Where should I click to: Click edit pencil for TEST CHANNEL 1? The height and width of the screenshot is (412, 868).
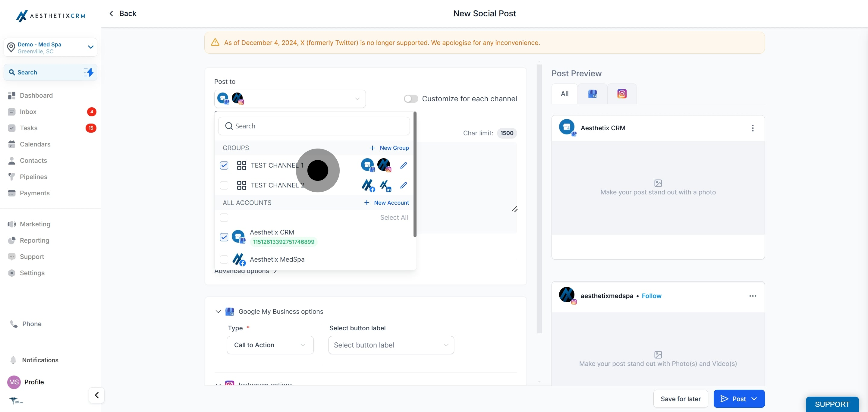point(403,165)
